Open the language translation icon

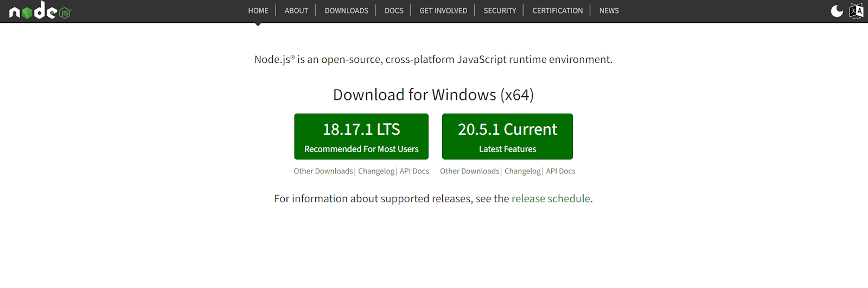[x=856, y=11]
